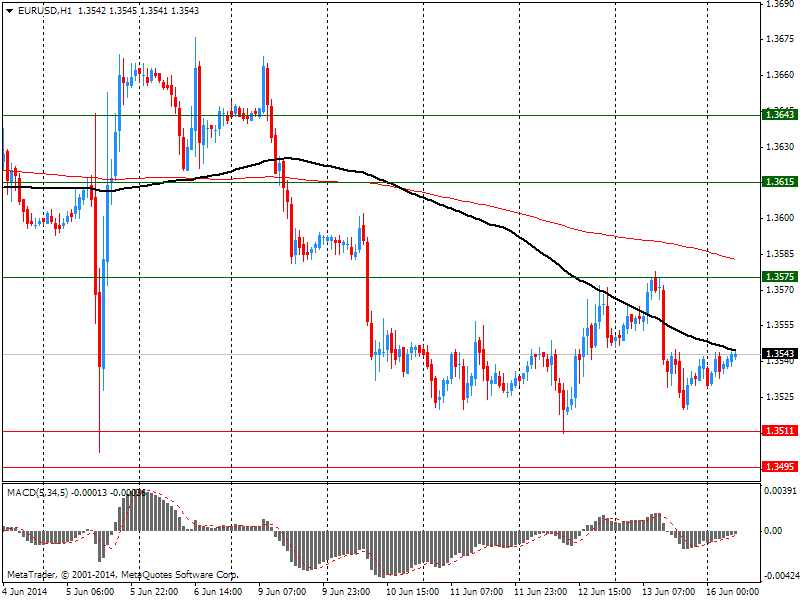This screenshot has width=800, height=600.
Task: Select the green 1.3615 price level label
Action: 780,182
